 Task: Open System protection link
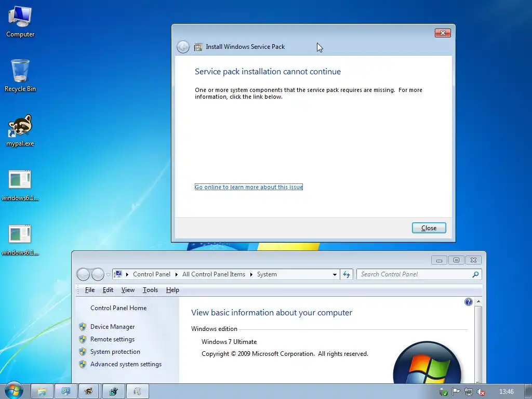click(x=115, y=352)
